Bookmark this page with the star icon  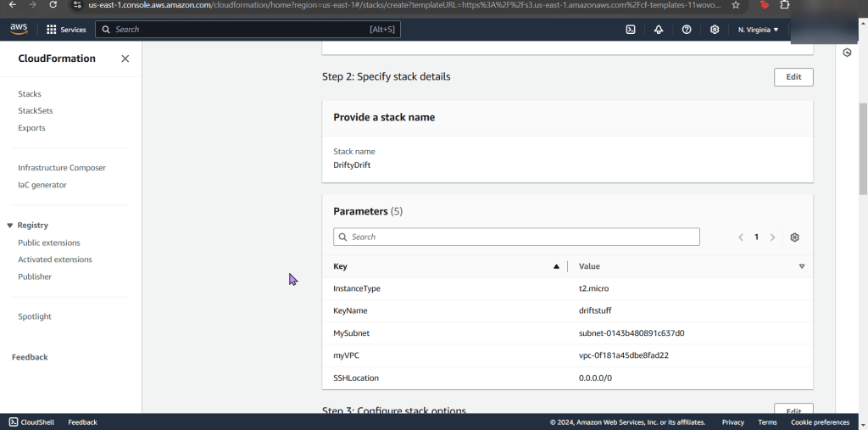(x=736, y=5)
